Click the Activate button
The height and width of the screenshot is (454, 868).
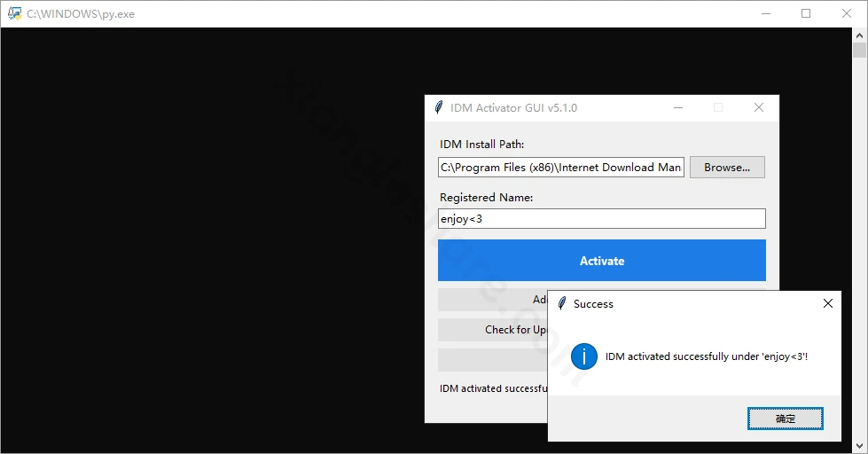coord(602,260)
